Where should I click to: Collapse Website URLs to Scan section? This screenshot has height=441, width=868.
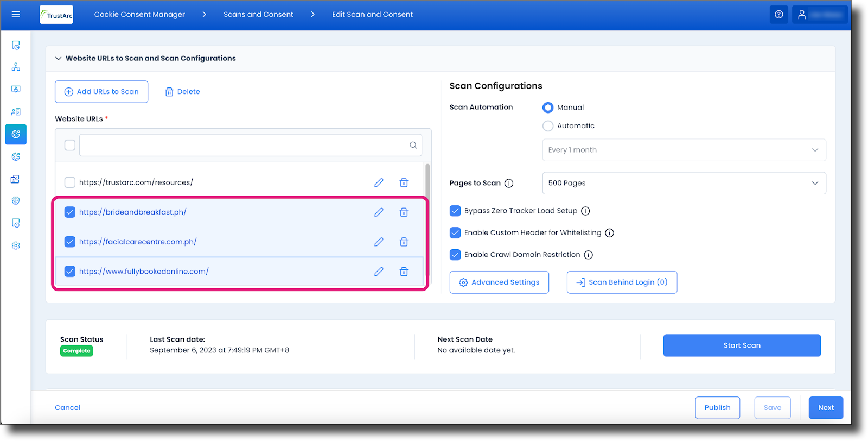pyautogui.click(x=58, y=59)
